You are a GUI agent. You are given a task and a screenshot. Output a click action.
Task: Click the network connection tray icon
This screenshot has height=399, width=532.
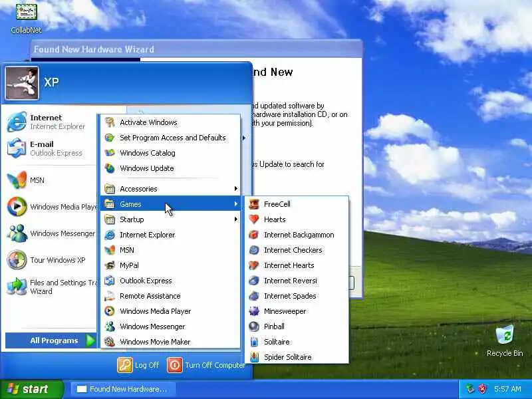470,389
